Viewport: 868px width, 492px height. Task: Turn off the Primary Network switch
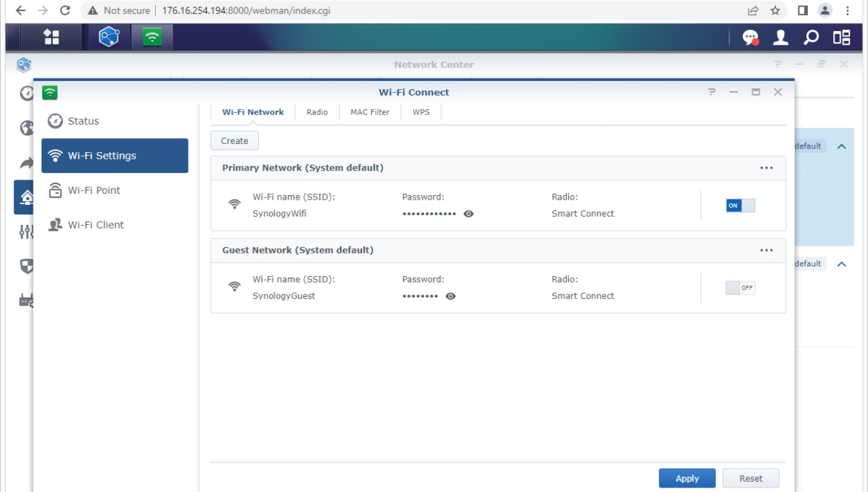pos(740,206)
